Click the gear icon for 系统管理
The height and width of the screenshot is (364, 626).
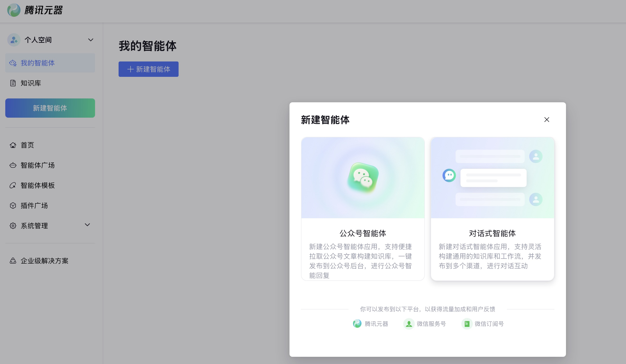pyautogui.click(x=13, y=226)
